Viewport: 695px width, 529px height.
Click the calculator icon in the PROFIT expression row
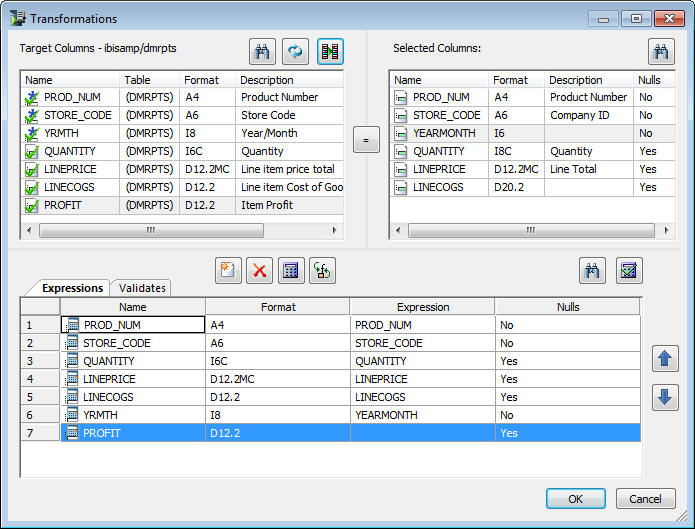click(72, 433)
